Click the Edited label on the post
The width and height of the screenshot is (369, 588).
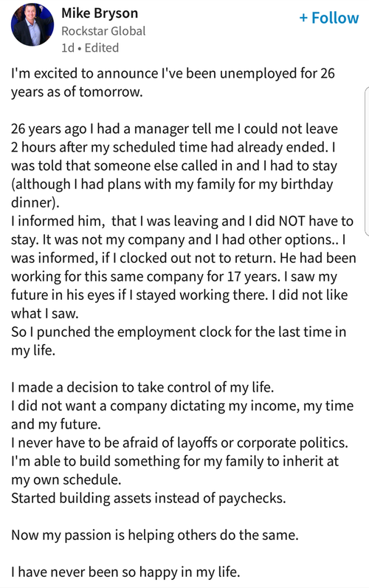[x=102, y=48]
